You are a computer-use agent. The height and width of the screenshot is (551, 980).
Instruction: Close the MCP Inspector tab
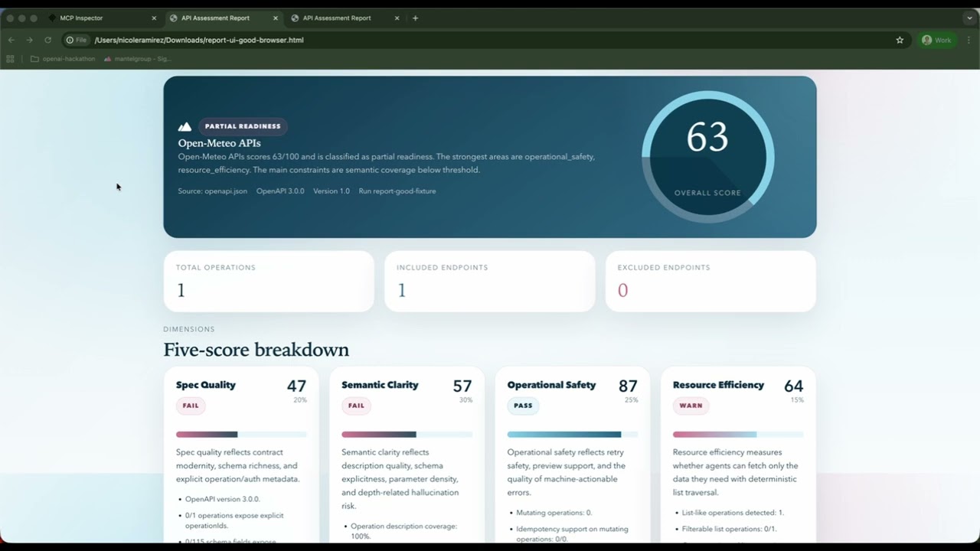pos(154,18)
